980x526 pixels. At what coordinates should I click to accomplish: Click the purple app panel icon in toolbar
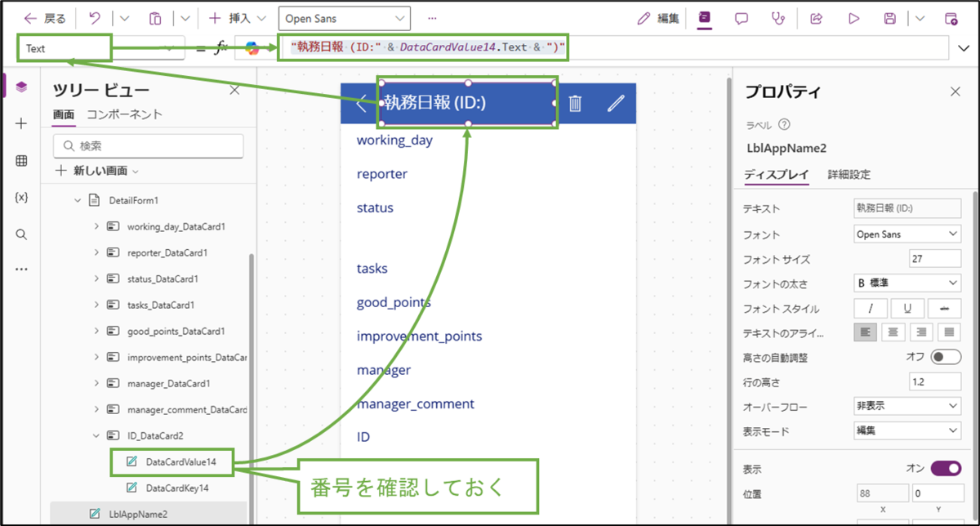(x=705, y=18)
